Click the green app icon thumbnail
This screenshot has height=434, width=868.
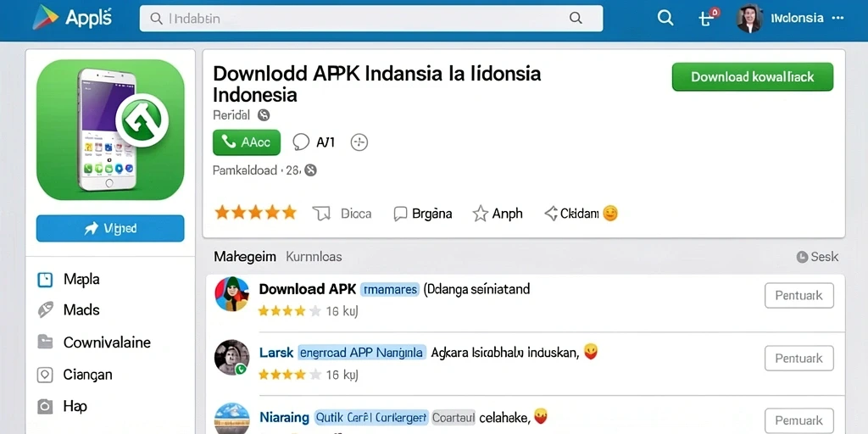pyautogui.click(x=110, y=130)
